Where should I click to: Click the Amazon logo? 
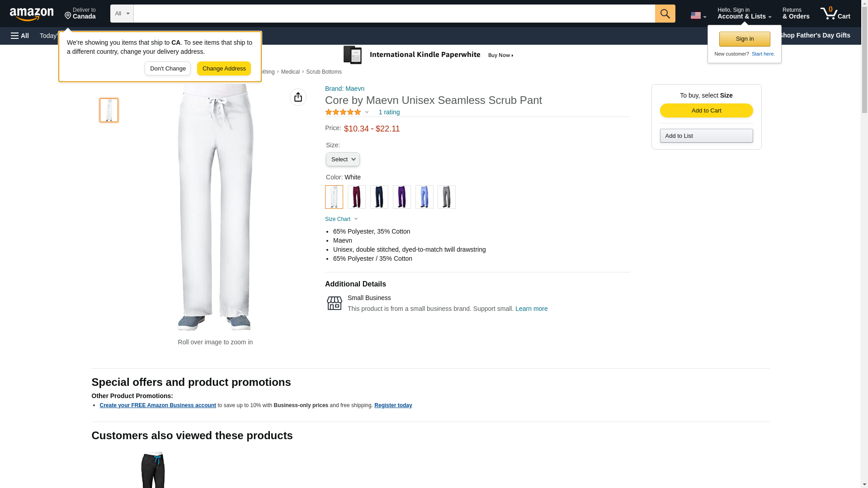[32, 14]
